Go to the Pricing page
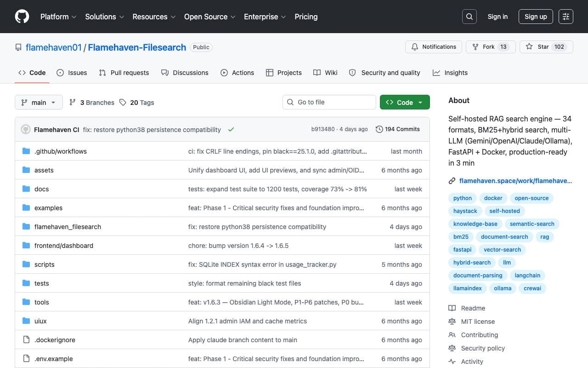Image resolution: width=588 pixels, height=368 pixels. coord(306,17)
